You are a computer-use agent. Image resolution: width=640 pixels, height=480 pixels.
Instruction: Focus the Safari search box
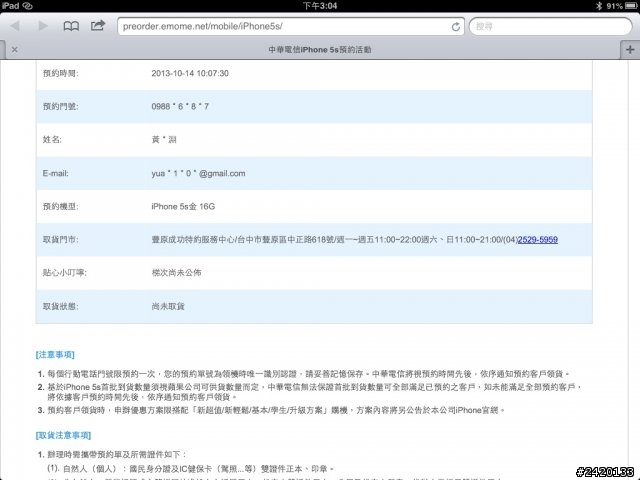pos(551,27)
